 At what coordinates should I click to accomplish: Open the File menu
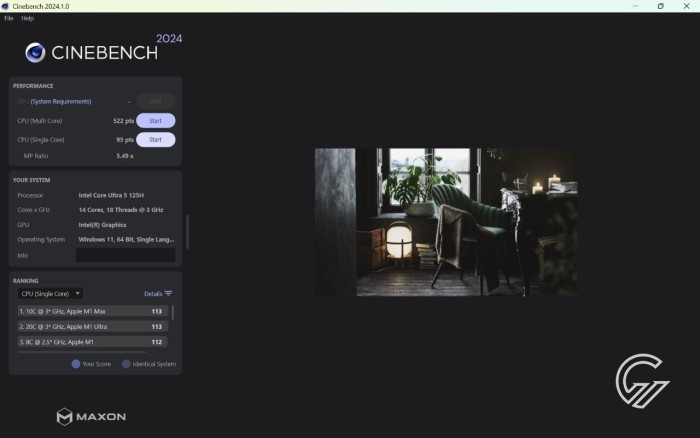pyautogui.click(x=8, y=18)
